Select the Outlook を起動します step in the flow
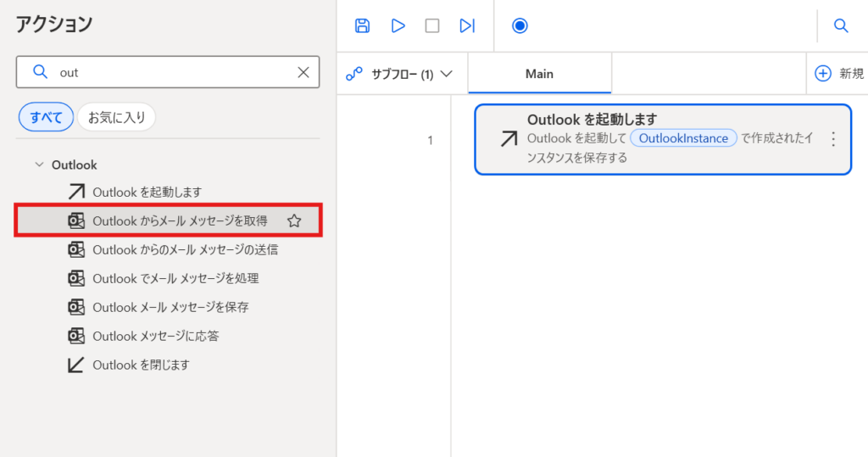 (x=663, y=140)
